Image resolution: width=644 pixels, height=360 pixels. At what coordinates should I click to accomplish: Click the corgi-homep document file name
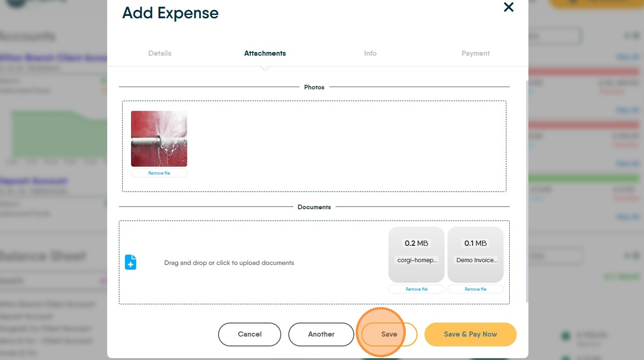click(x=417, y=260)
